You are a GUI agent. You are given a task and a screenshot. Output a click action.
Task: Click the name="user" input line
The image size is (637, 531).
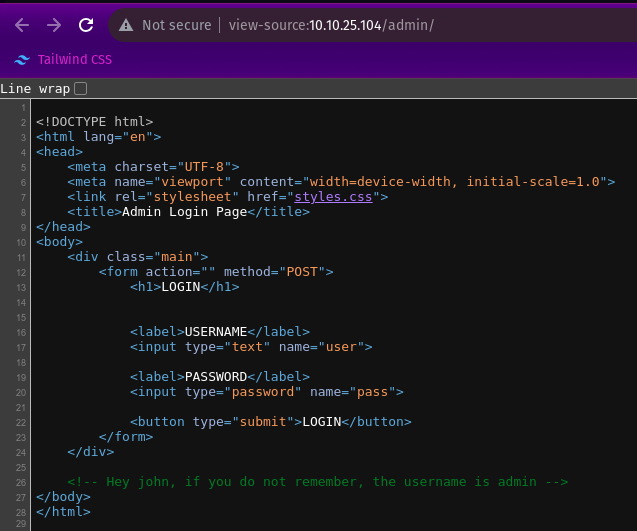[250, 347]
